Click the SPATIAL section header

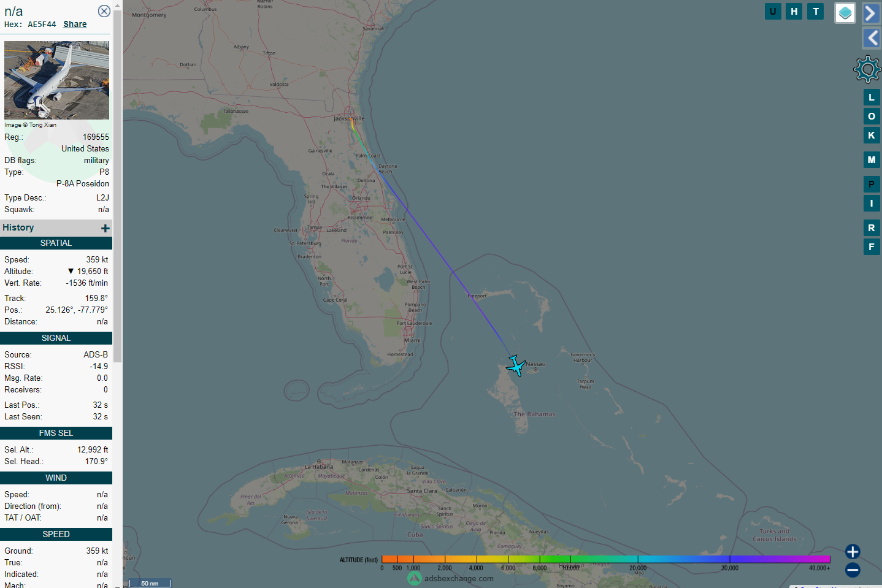56,243
